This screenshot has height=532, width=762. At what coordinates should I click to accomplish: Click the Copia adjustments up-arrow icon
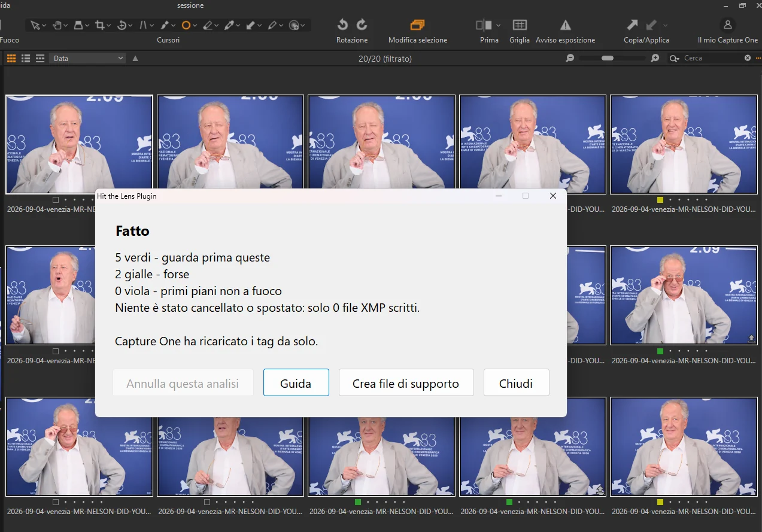[632, 25]
